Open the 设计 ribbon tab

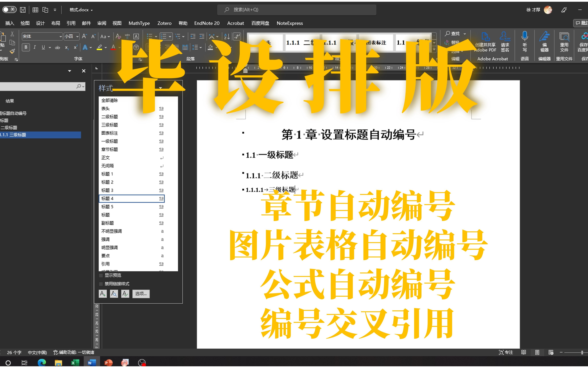pos(40,23)
